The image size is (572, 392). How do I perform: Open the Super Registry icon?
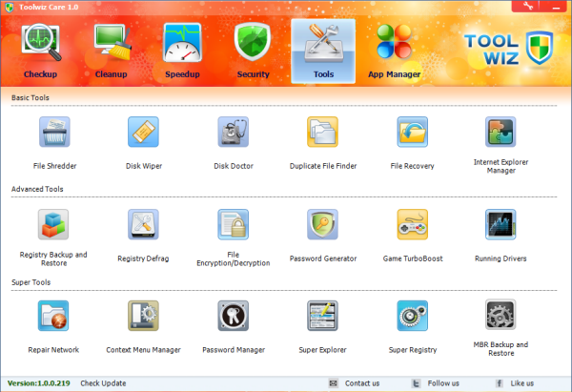(412, 316)
